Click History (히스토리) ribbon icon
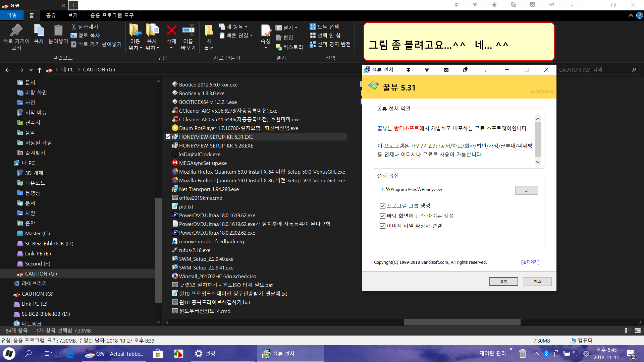 pos(279,47)
